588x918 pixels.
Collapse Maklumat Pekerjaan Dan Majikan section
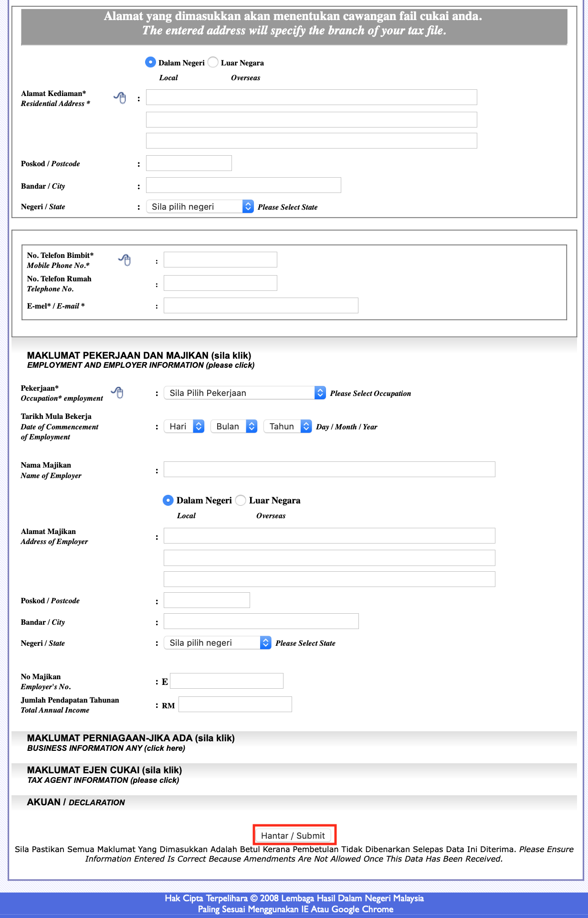pyautogui.click(x=139, y=356)
